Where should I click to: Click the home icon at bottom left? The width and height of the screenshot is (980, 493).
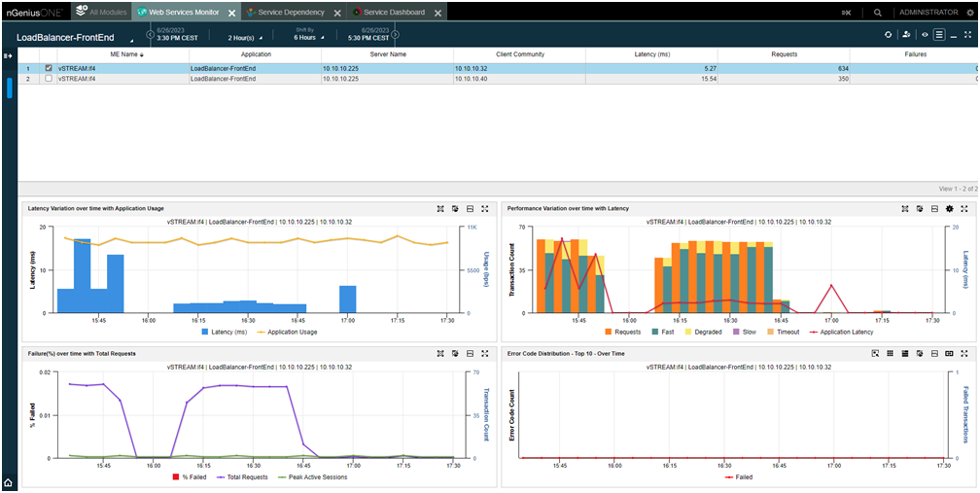[x=8, y=482]
